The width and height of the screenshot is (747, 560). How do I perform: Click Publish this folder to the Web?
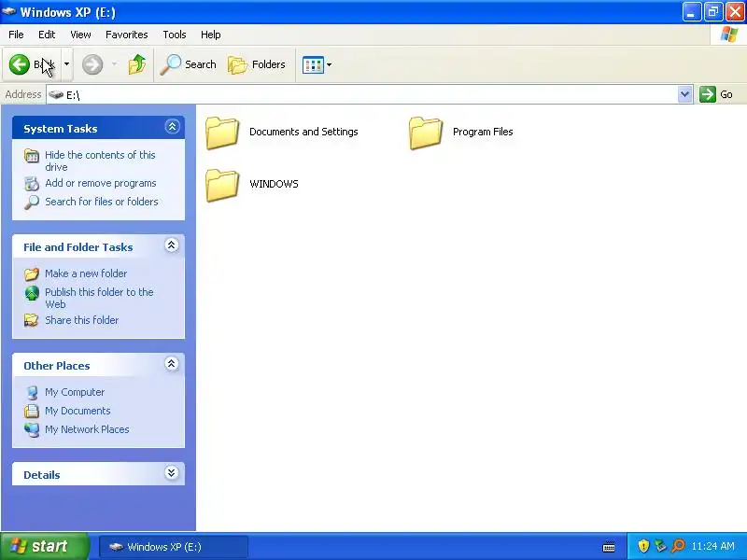pos(99,298)
